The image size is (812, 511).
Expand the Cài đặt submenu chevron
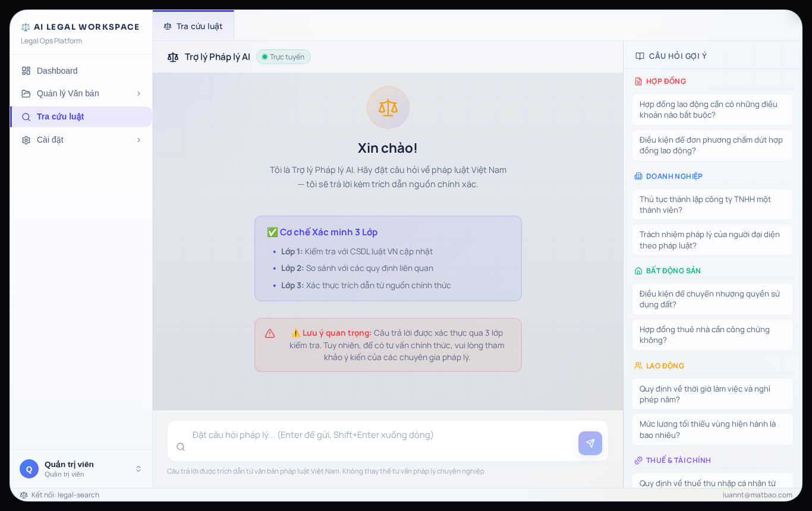click(x=139, y=140)
